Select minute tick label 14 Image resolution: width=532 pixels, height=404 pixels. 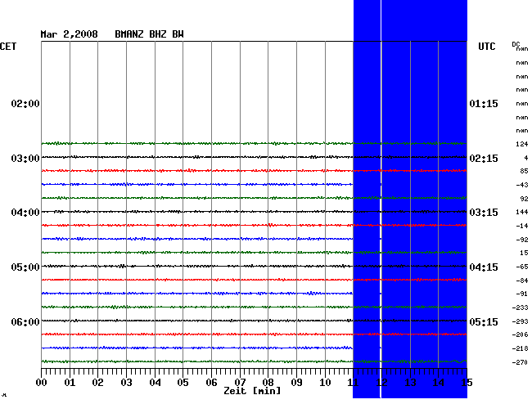click(x=439, y=383)
